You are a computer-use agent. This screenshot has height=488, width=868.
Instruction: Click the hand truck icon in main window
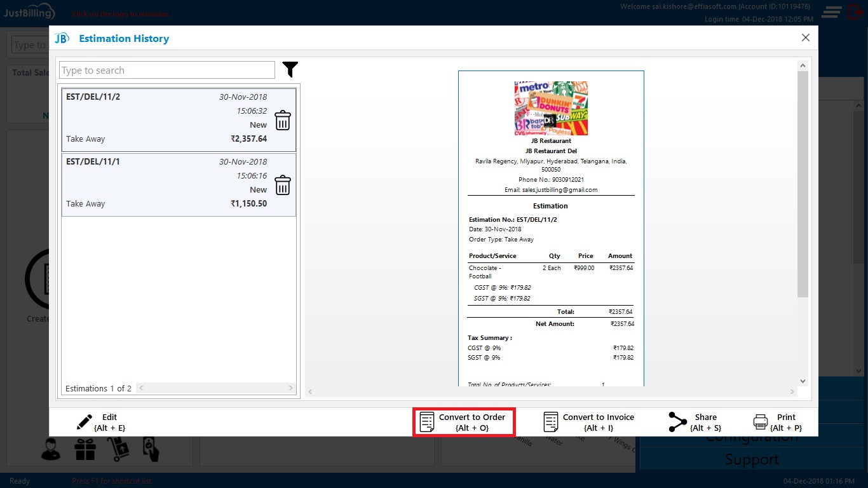pyautogui.click(x=118, y=450)
